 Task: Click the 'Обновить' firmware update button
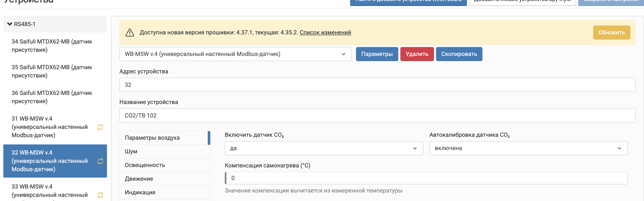pos(611,33)
